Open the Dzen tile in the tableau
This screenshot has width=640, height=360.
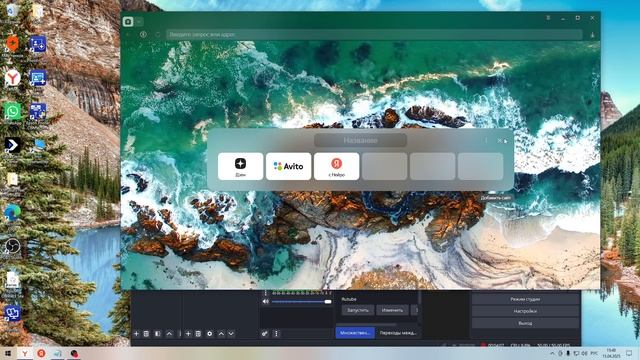(240, 166)
